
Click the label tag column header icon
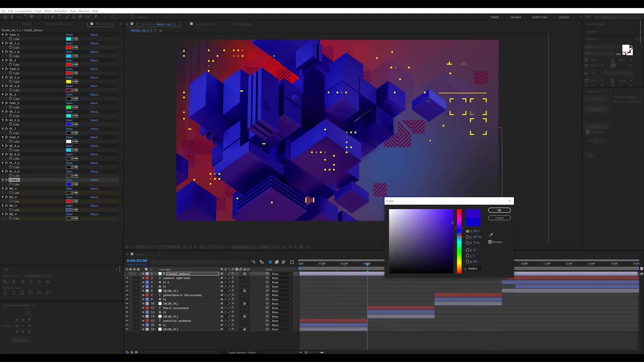[x=146, y=269]
